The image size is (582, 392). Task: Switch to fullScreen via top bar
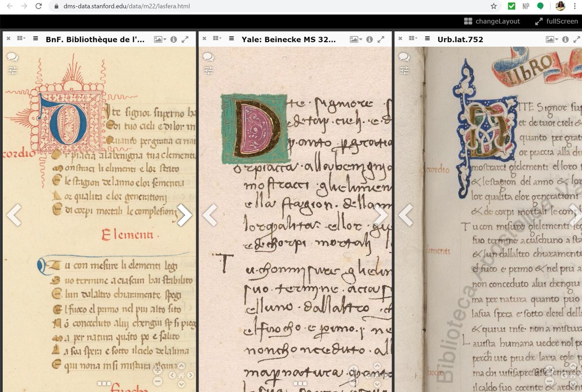click(x=556, y=21)
